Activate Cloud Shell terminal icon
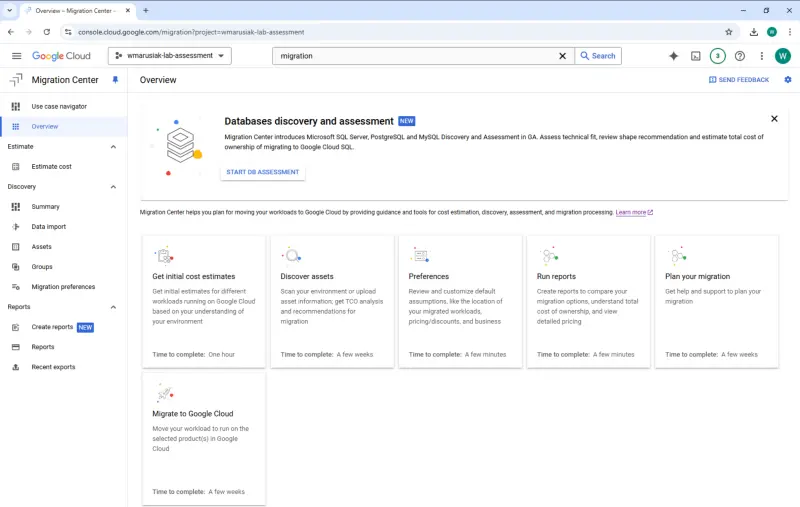Screen dimensions: 800x507 pos(695,56)
